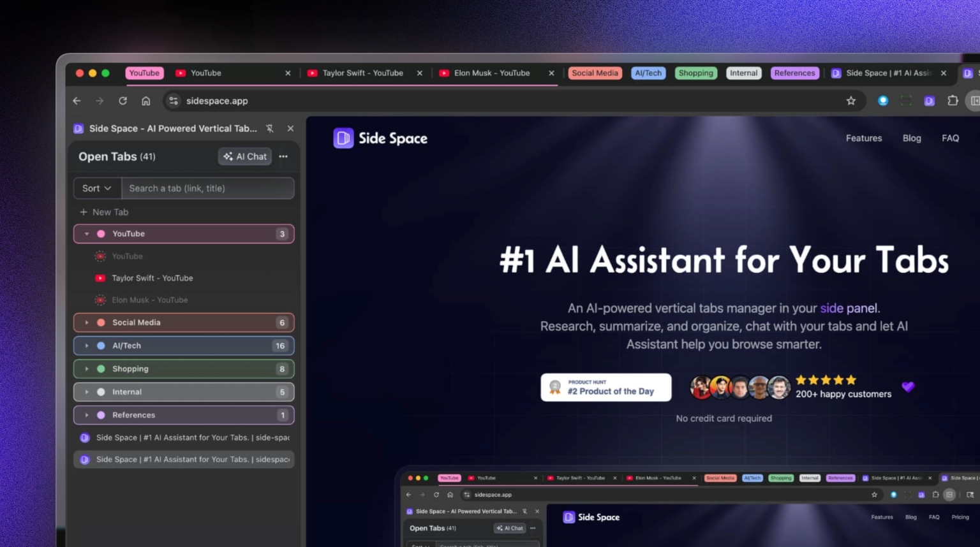Open the AI Chat button
The height and width of the screenshot is (547, 980).
click(245, 157)
